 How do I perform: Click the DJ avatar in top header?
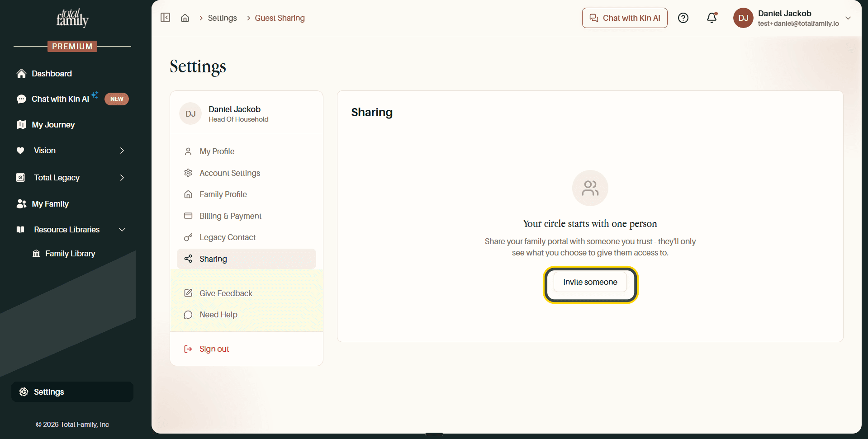coord(743,18)
